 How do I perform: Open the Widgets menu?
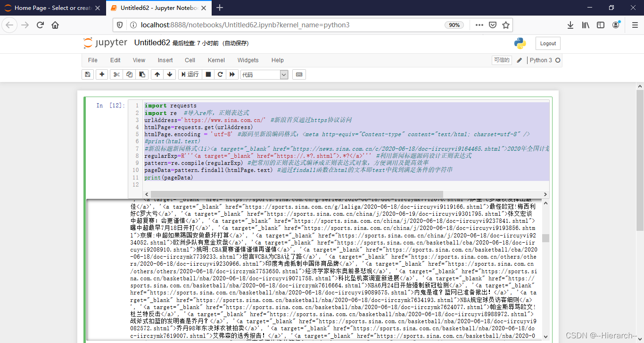point(248,60)
